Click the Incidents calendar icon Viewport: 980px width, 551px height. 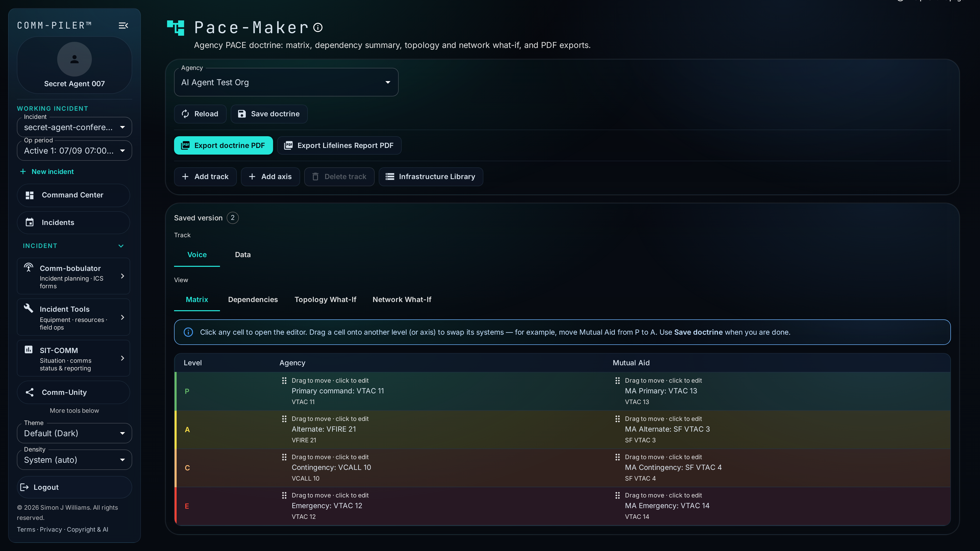point(30,222)
